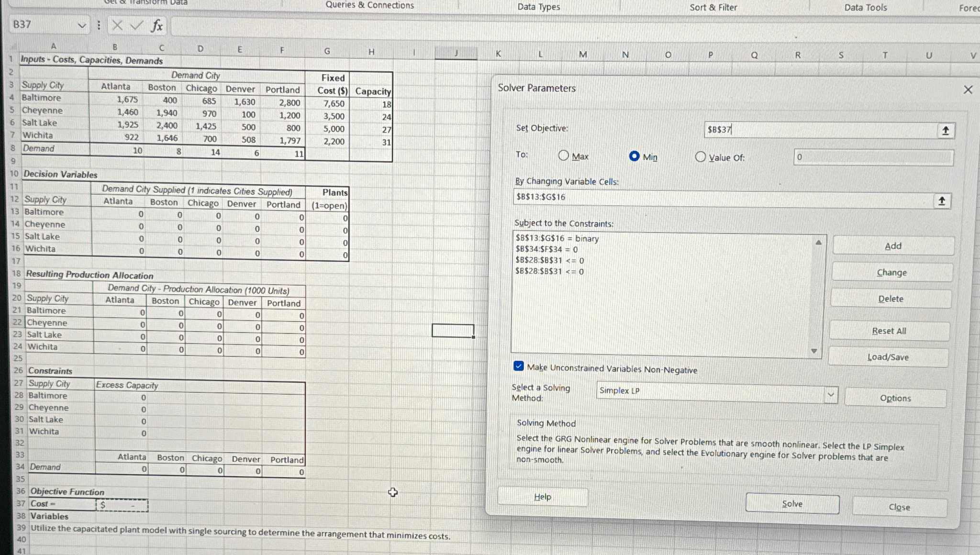Viewport: 980px width, 555px height.
Task: Select the $B$13:$G$16 = binary constraint
Action: 557,238
